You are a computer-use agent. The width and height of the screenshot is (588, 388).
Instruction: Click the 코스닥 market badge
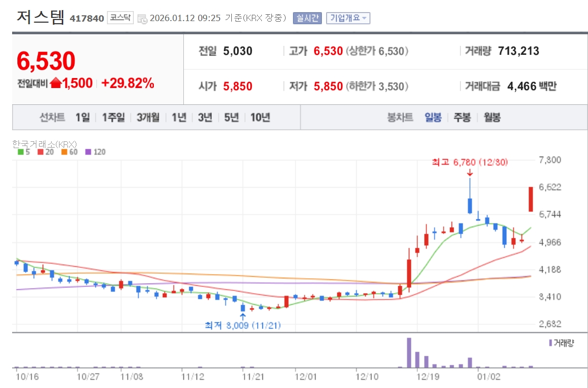coord(120,17)
